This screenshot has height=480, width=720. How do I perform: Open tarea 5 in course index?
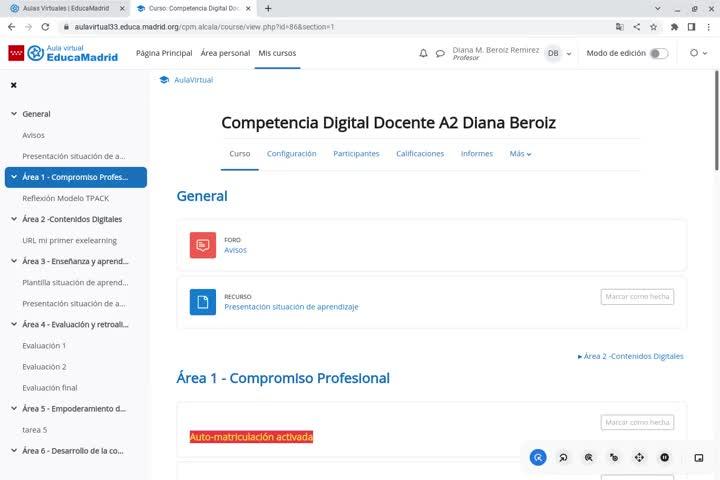tap(34, 430)
